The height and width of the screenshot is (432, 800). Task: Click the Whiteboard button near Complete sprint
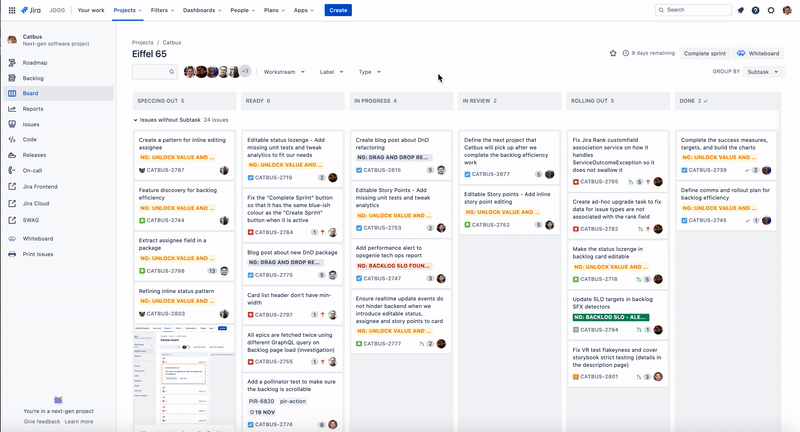(x=758, y=53)
